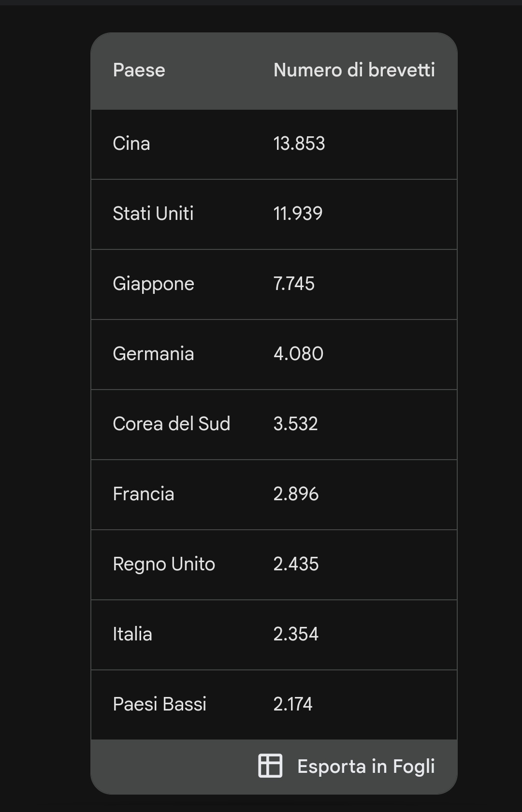
Task: Click the Sheets export table icon
Action: [x=270, y=766]
